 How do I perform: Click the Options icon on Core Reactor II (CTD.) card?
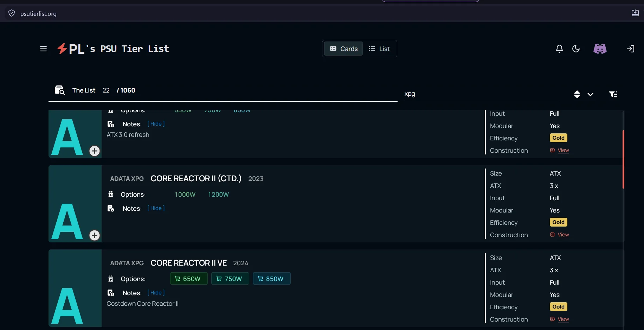point(111,194)
